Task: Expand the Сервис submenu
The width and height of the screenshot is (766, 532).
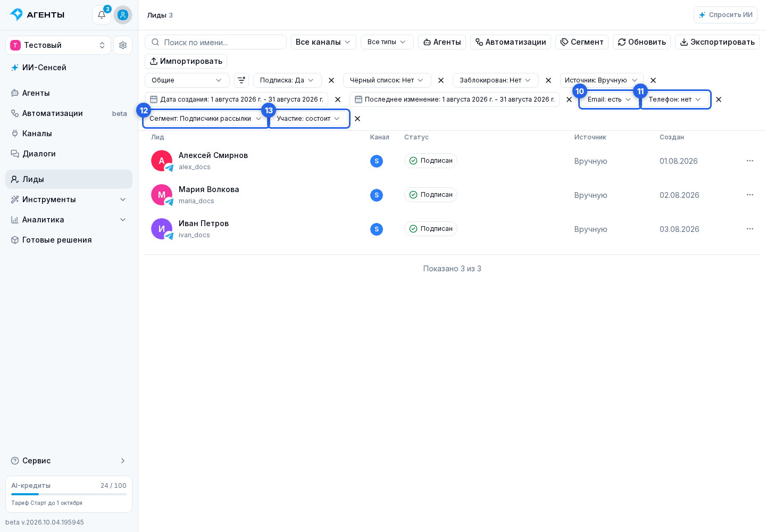Action: tap(69, 461)
